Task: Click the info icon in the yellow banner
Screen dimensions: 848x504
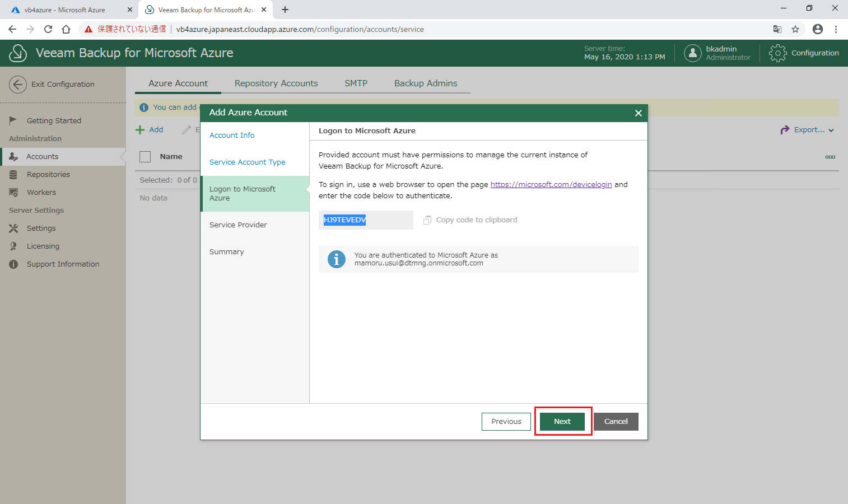Action: tap(144, 108)
